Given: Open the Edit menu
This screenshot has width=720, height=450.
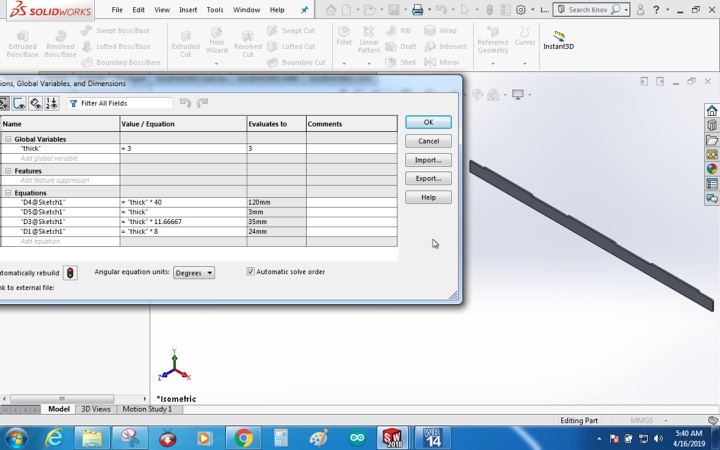Looking at the screenshot, I should tap(138, 10).
